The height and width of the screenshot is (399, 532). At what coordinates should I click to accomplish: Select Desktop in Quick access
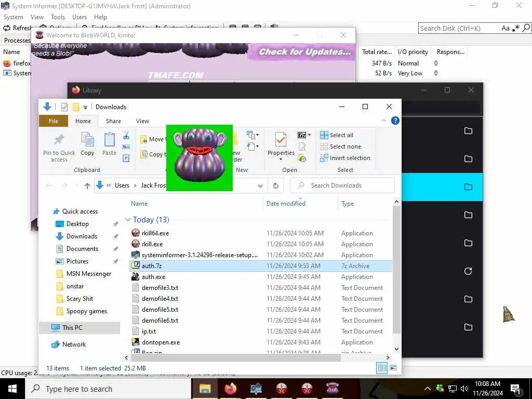(x=77, y=224)
